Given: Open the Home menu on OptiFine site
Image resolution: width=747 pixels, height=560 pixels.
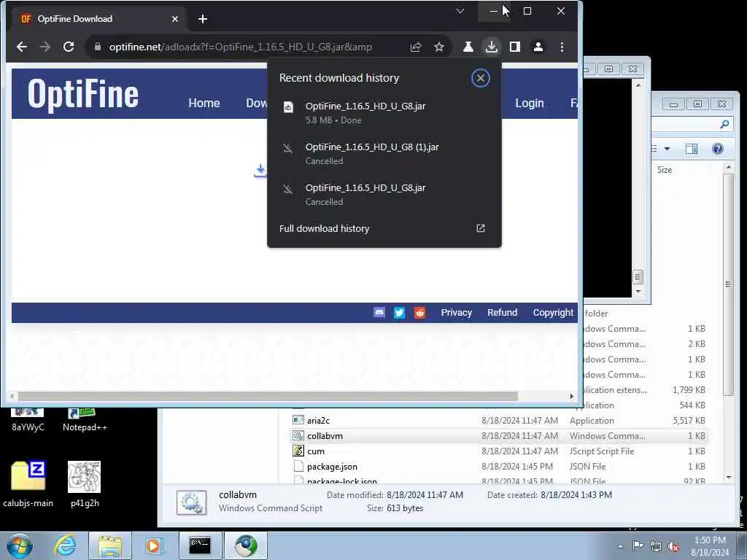Looking at the screenshot, I should tap(204, 103).
